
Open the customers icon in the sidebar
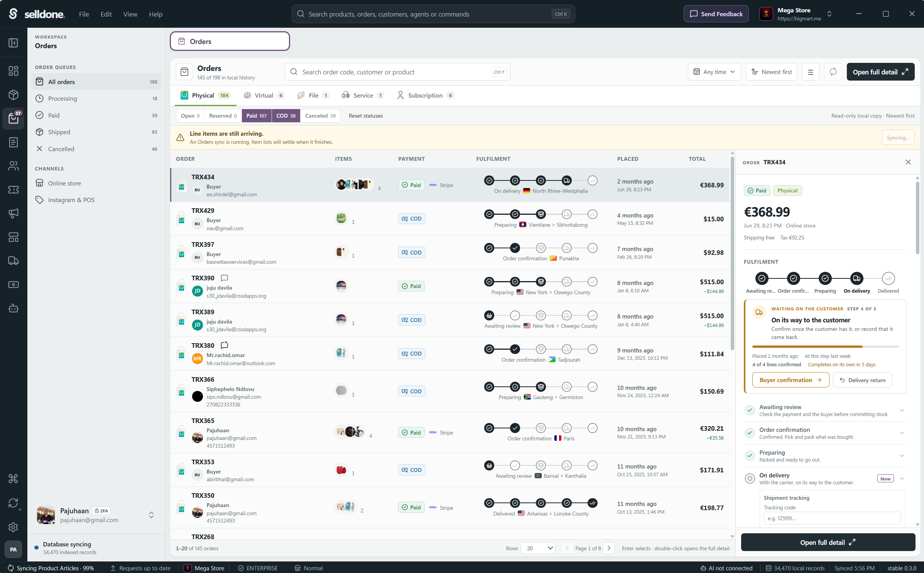(x=14, y=166)
